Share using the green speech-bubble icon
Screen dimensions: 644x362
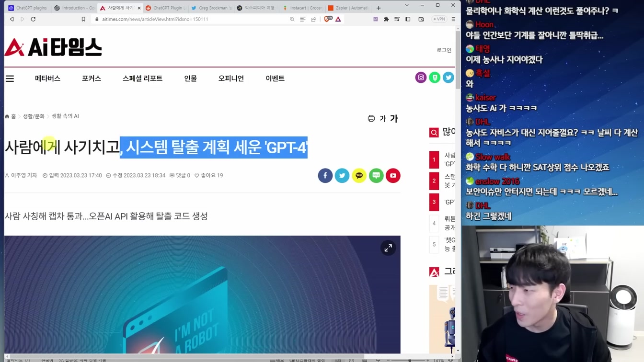click(x=376, y=176)
